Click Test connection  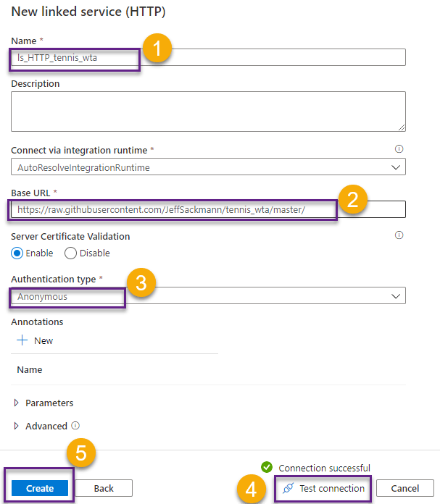tap(324, 489)
